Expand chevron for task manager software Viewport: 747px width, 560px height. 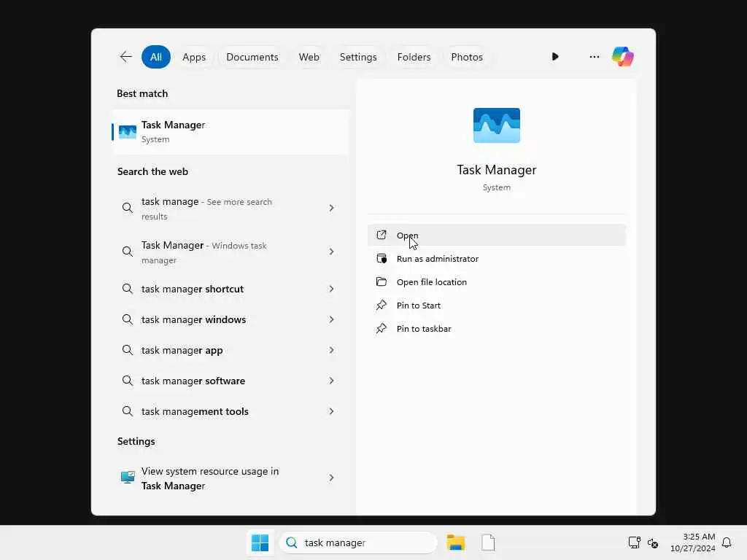331,381
